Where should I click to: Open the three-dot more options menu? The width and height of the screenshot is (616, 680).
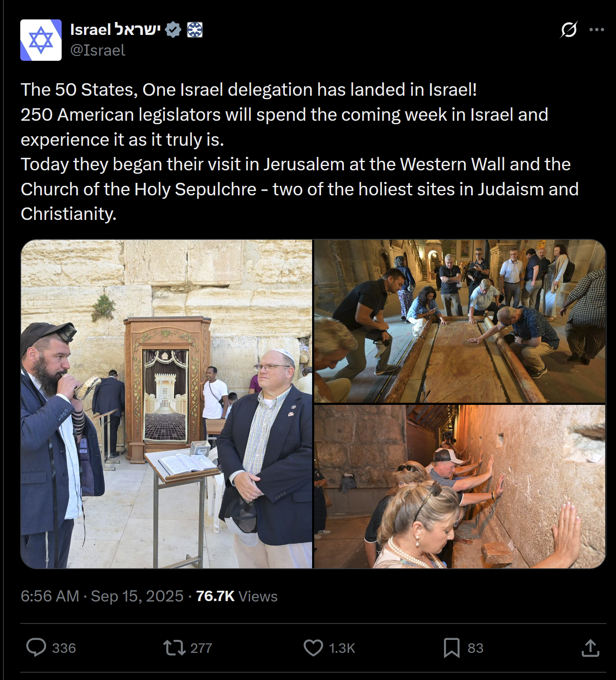tap(597, 30)
